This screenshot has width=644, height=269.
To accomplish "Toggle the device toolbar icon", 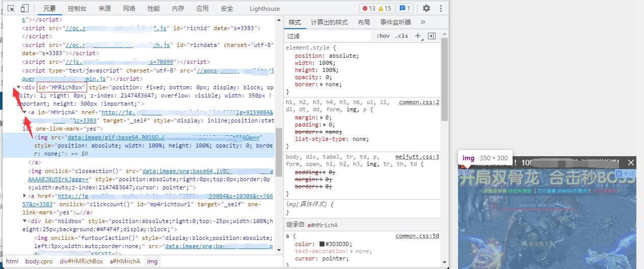I will (24, 8).
